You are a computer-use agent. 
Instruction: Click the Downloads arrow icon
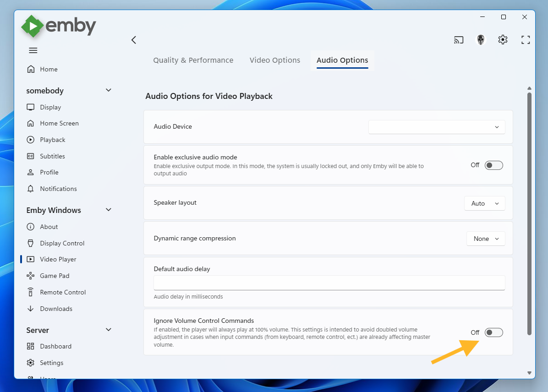point(31,309)
